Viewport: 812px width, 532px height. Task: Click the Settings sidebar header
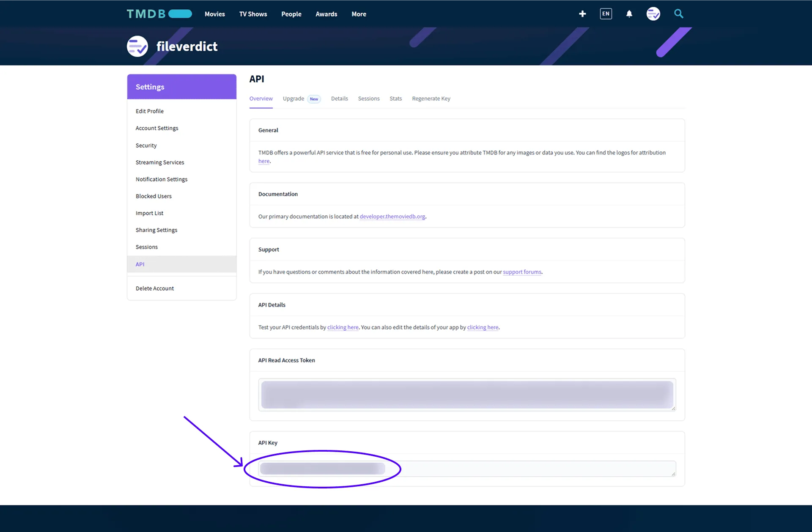click(x=182, y=87)
